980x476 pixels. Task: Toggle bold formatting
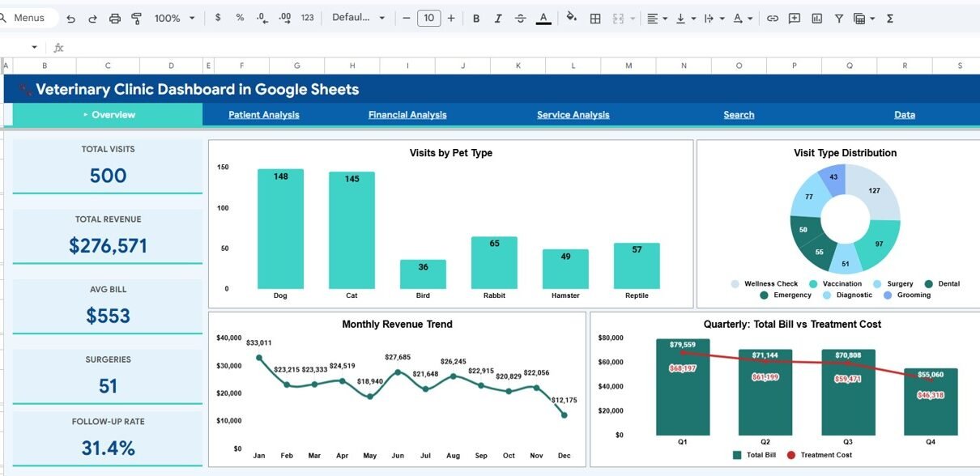pyautogui.click(x=476, y=18)
